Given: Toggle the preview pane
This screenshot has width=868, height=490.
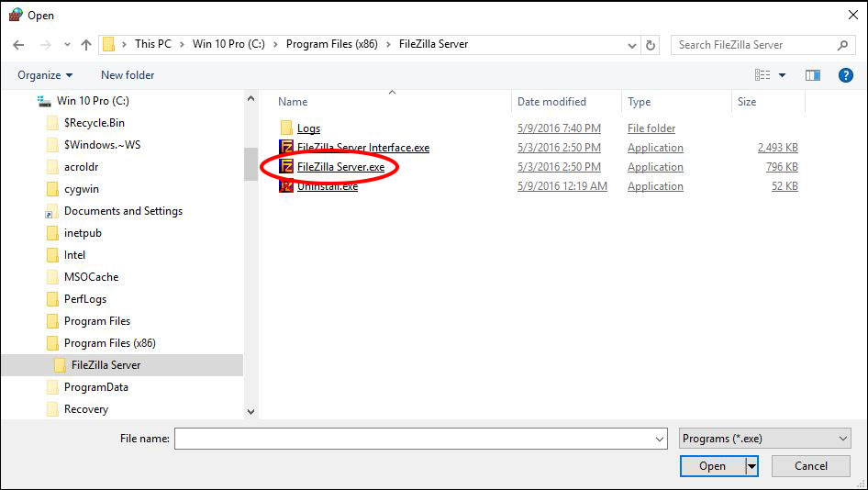Looking at the screenshot, I should 813,75.
